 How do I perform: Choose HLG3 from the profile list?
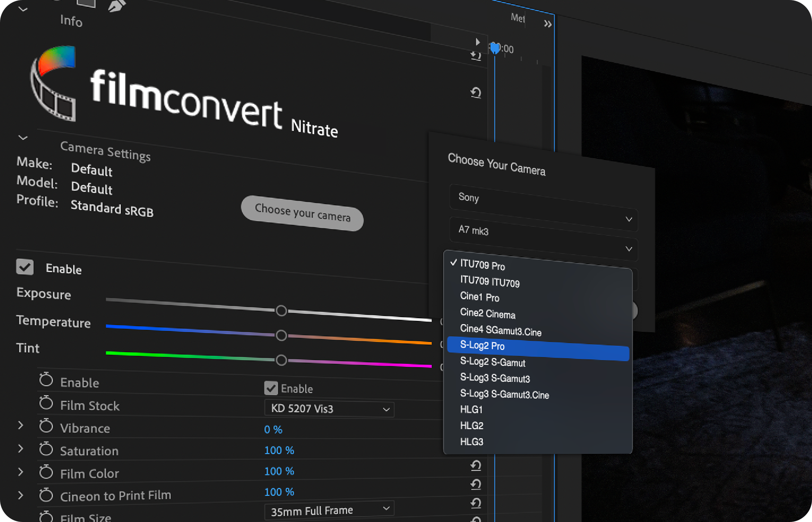[x=472, y=442]
